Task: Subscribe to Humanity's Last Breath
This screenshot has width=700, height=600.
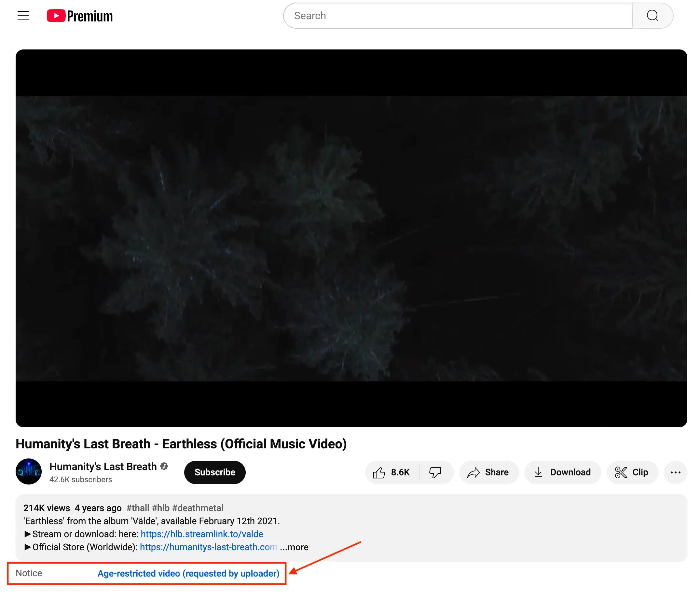Action: [215, 472]
